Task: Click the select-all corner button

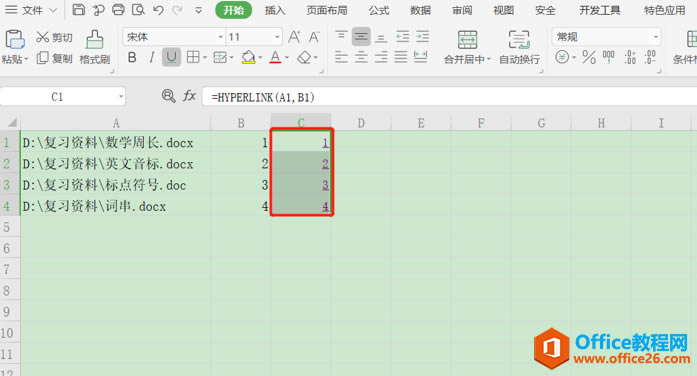Action: pos(11,123)
